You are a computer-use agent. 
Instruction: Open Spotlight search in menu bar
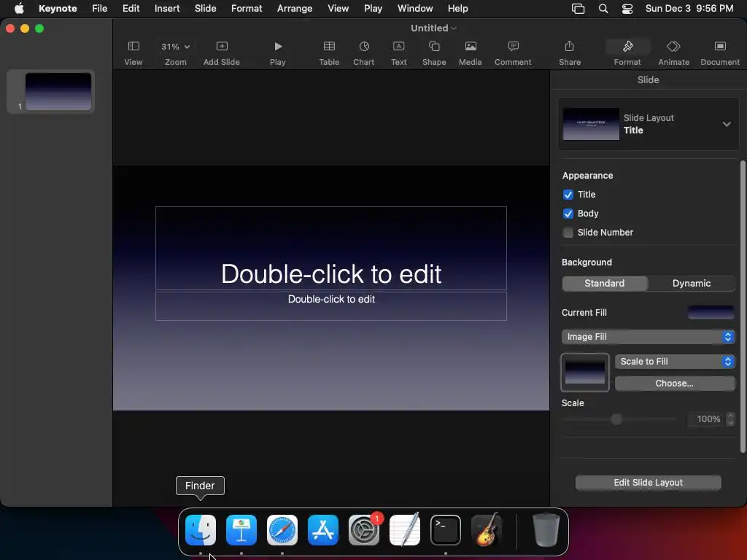603,9
